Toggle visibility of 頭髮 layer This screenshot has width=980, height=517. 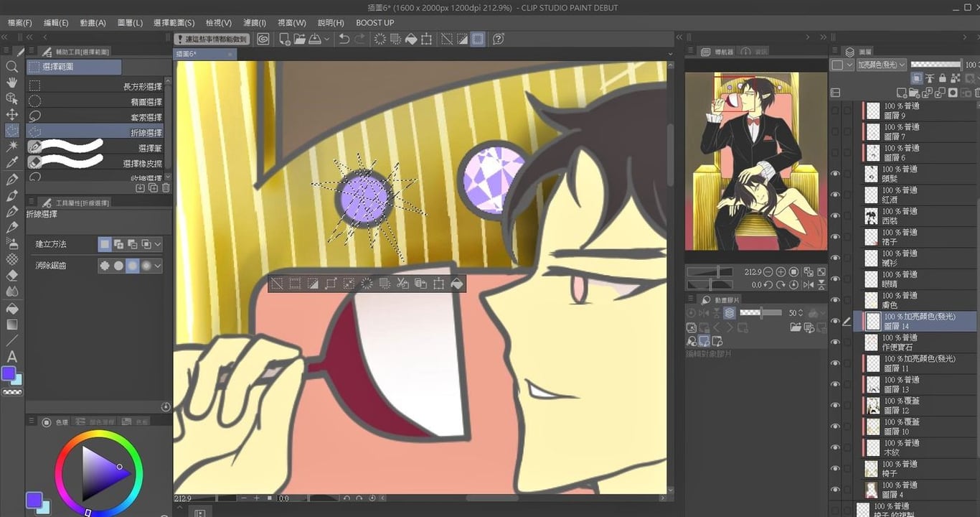[x=835, y=174]
